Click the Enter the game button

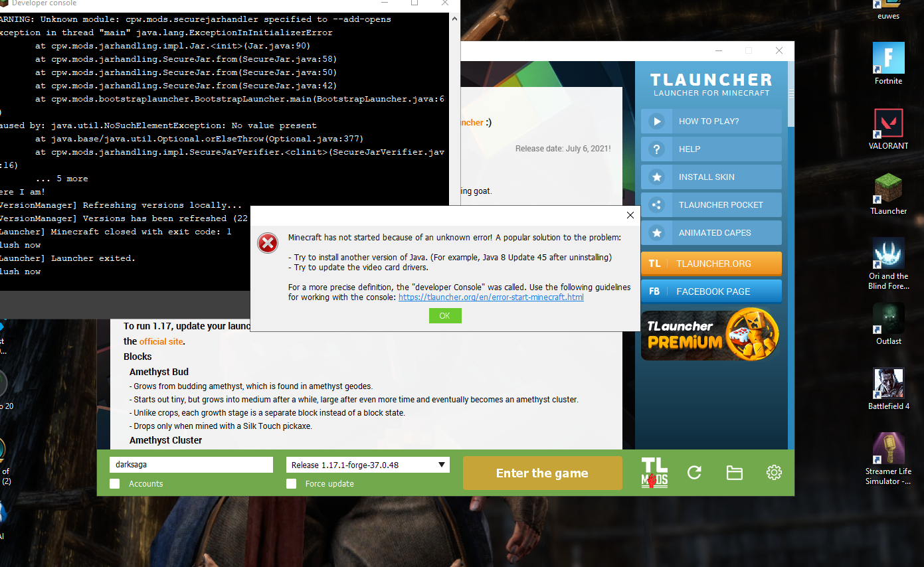pyautogui.click(x=542, y=473)
